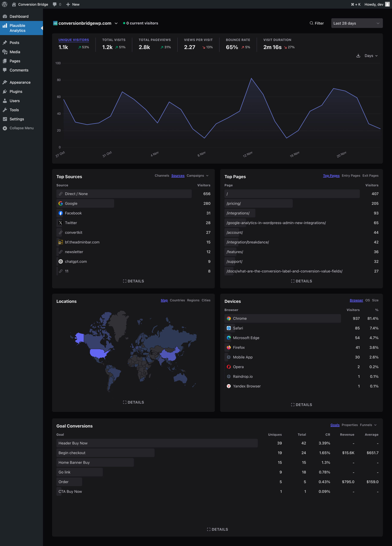The width and height of the screenshot is (392, 546).
Task: Switch to the Countries view in Locations
Action: (177, 300)
